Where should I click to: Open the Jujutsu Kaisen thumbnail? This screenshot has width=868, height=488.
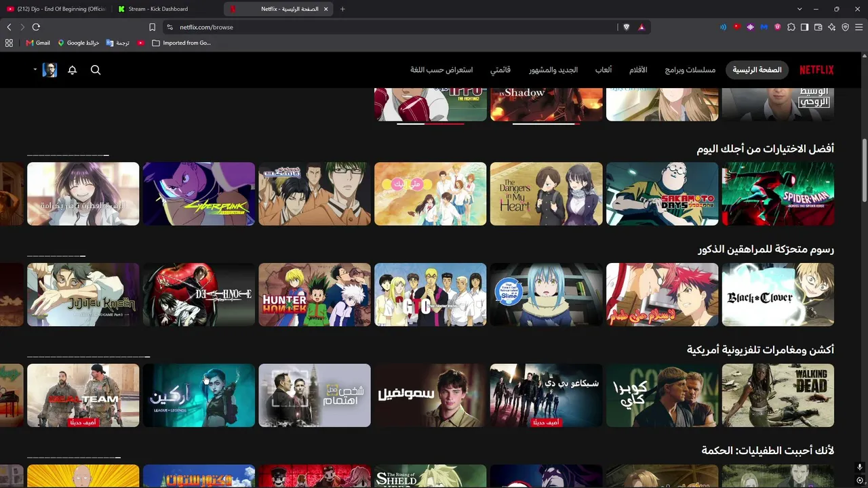click(x=83, y=295)
